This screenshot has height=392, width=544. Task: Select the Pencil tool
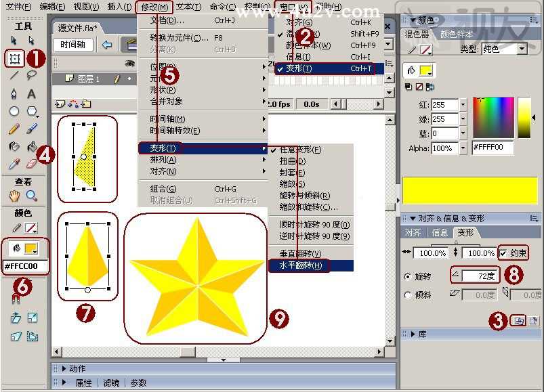(14, 129)
